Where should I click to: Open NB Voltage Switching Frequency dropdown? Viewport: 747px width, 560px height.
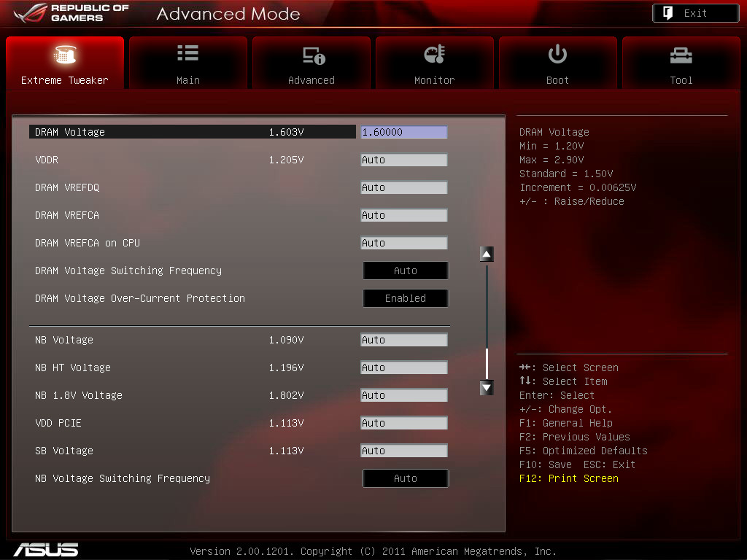tap(405, 478)
